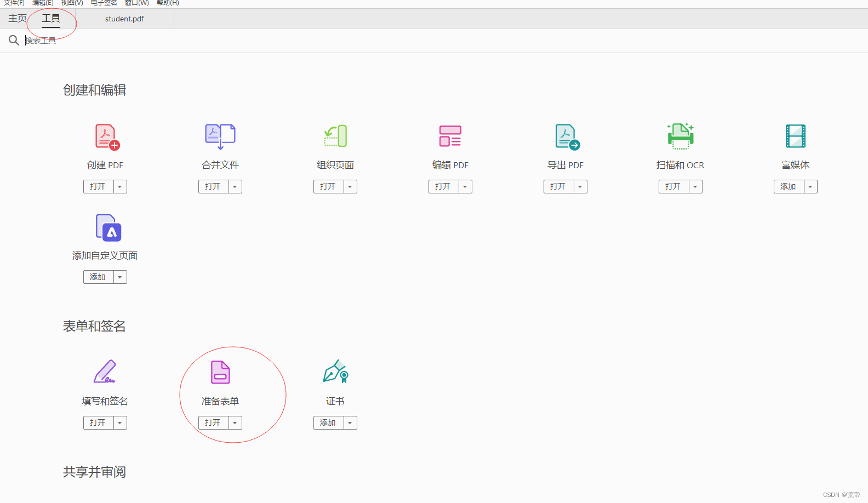868x503 pixels.
Task: Click 添加 button under 添加自定义页面
Action: click(99, 277)
